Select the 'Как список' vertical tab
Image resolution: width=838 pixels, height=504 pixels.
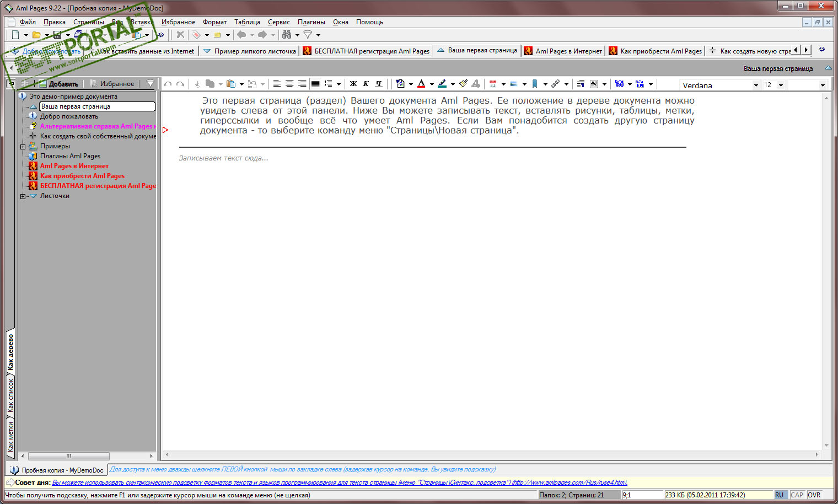(10, 395)
